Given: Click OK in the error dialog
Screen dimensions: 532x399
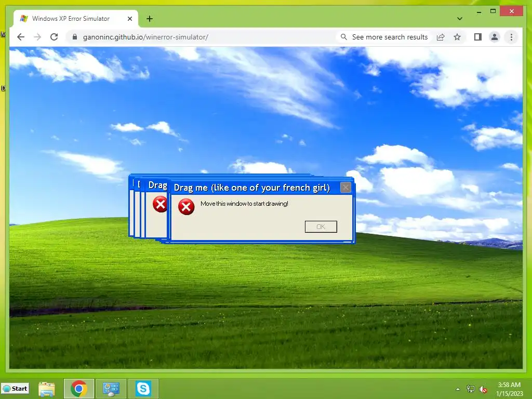Looking at the screenshot, I should click(321, 227).
